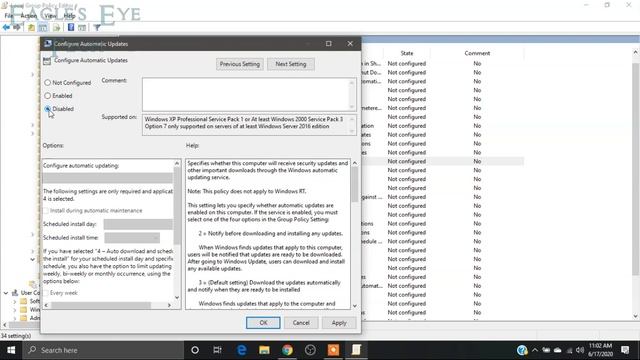Open the Scheduled install time dropdown
Screen dimensions: 640x360
(132, 238)
